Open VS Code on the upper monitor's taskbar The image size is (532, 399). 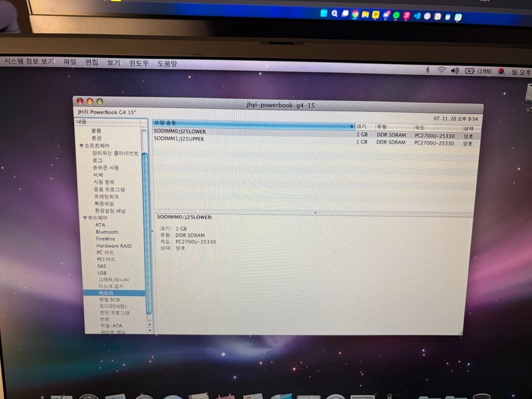pyautogui.click(x=417, y=16)
